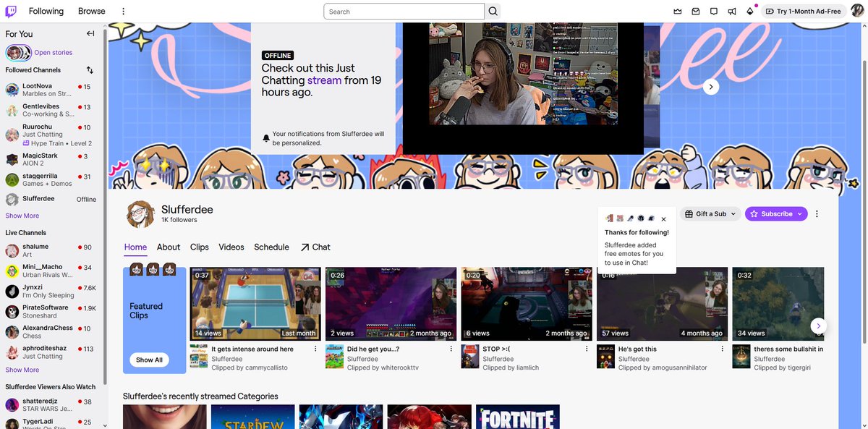Open options for "Did he get you...?" clip
Image resolution: width=868 pixels, height=429 pixels.
[451, 349]
